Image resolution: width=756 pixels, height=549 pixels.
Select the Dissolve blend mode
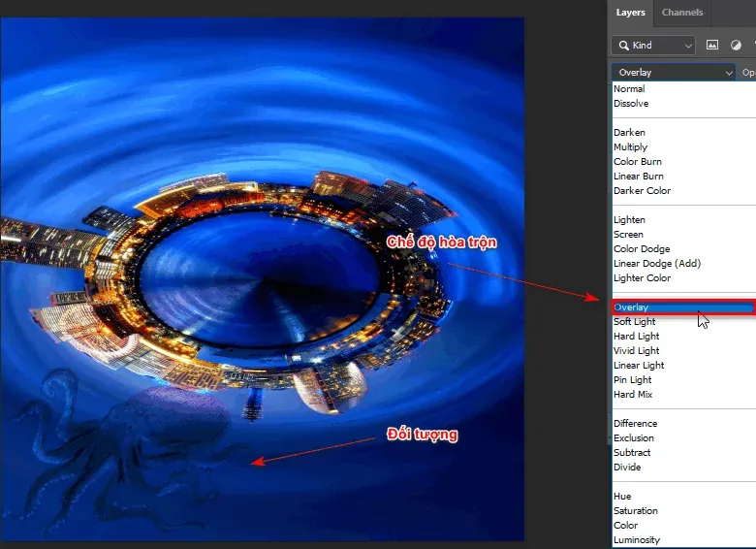coord(631,104)
